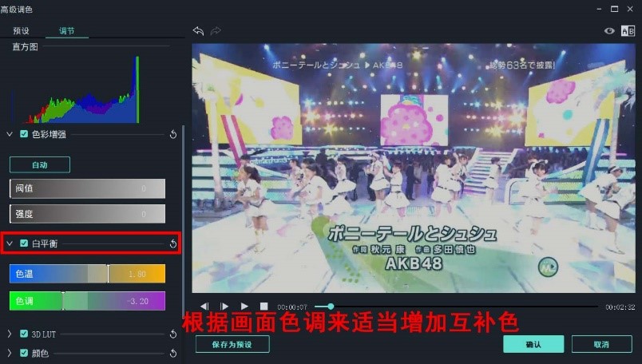The width and height of the screenshot is (642, 364).
Task: Click the 自动 auto-enhance button
Action: 40,165
